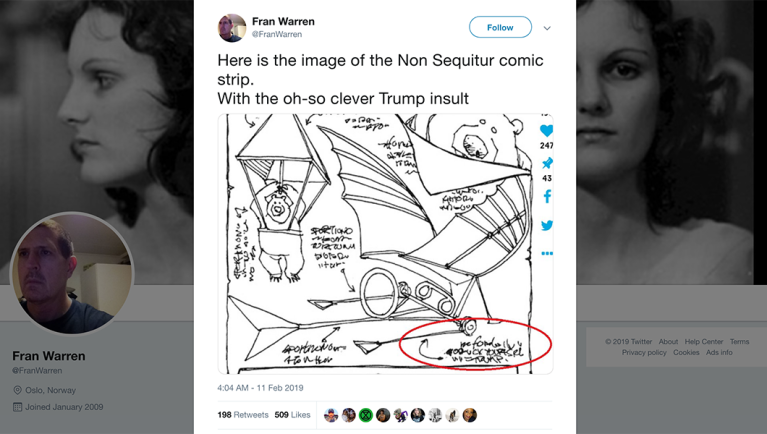
Task: Click the calendar icon near Joined January 2009
Action: [x=17, y=407]
